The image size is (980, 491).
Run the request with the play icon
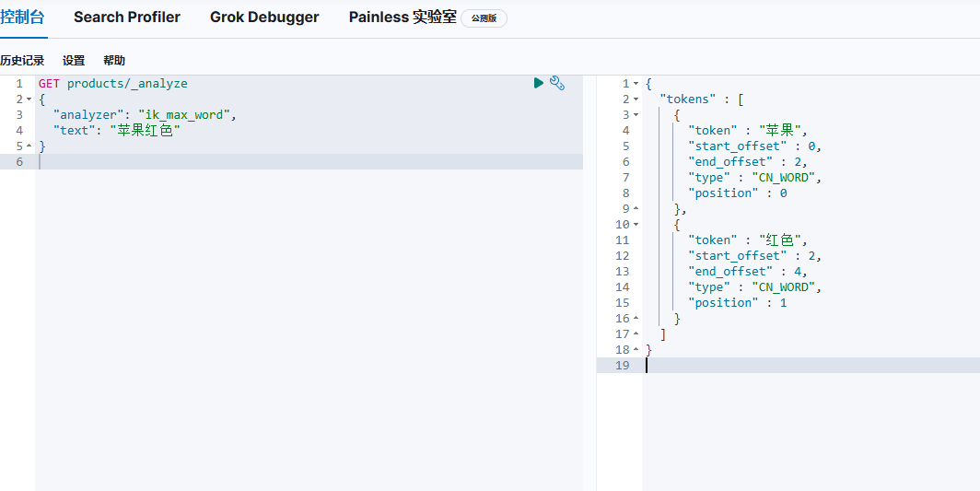click(539, 83)
